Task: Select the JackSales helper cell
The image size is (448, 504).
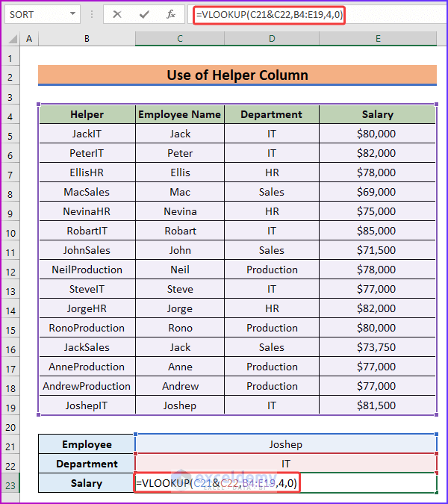Action: point(87,347)
